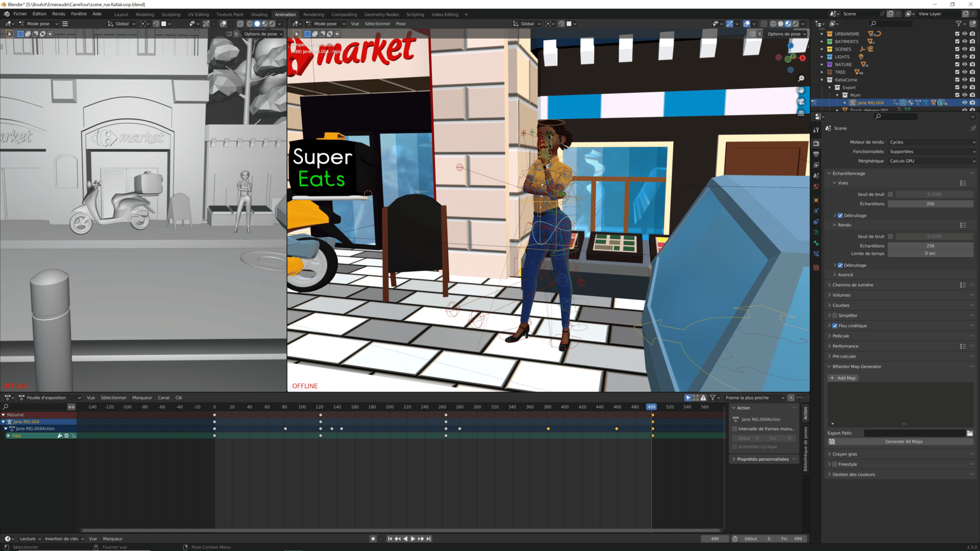
Task: Switch to the Rendering workspace tab
Action: click(x=313, y=14)
